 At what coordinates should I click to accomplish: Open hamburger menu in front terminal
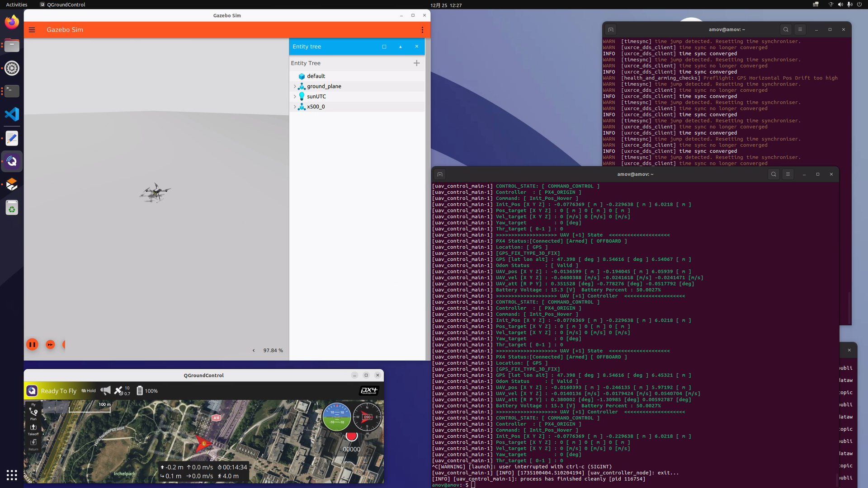(788, 174)
